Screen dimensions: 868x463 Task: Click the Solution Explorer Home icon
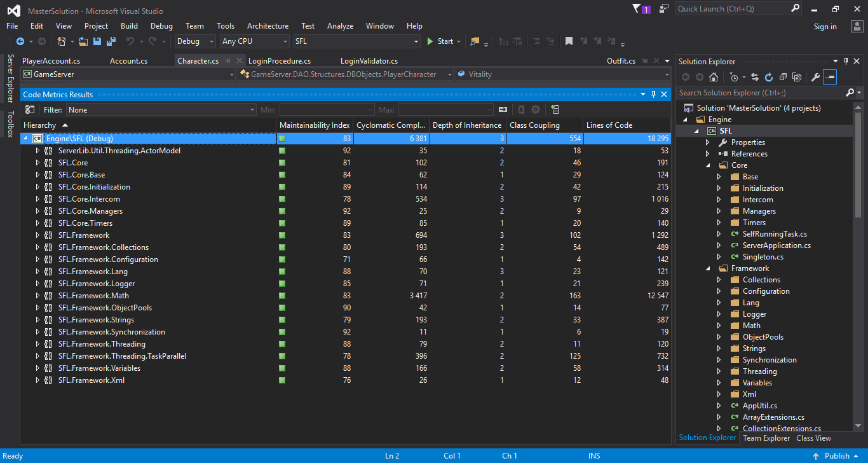coord(714,78)
